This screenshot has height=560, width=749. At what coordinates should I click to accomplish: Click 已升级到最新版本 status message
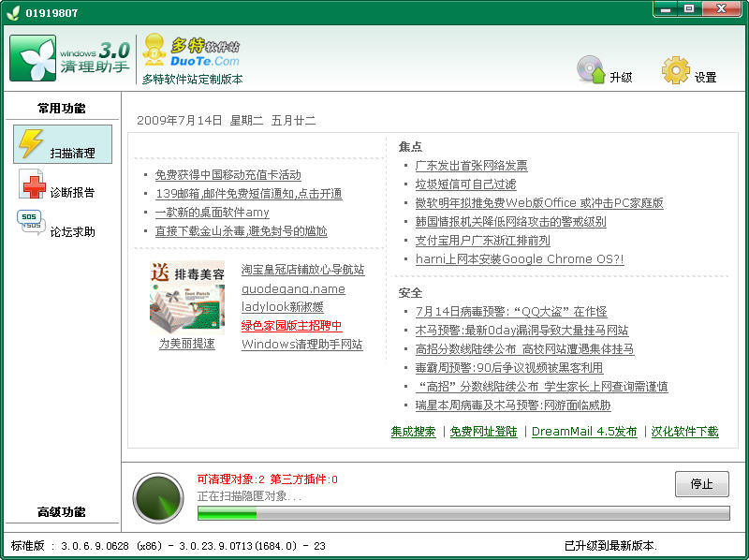[611, 546]
